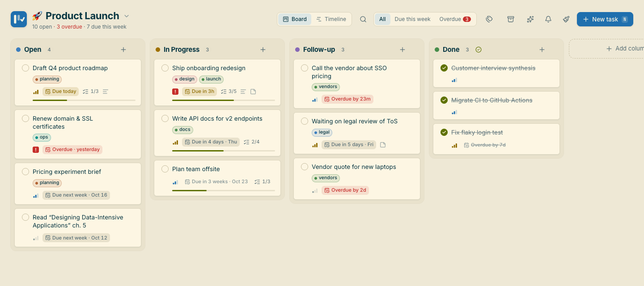Click the Follow-up column title
The image size is (644, 286).
tap(319, 50)
